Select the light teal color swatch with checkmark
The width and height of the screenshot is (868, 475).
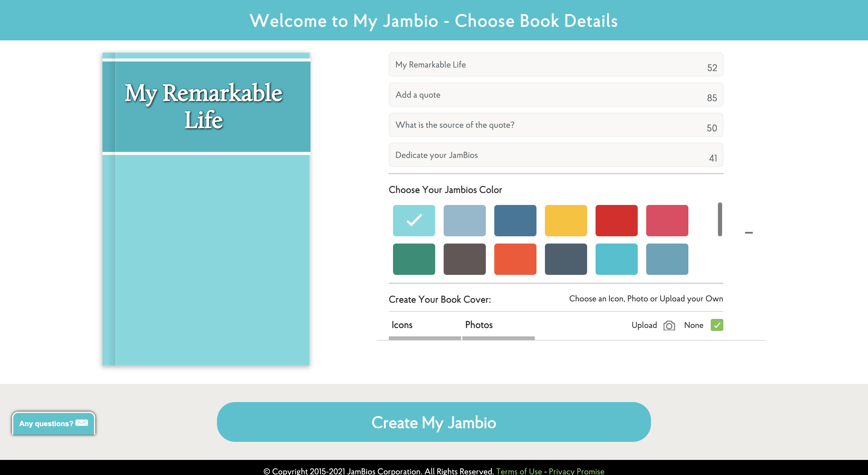pos(414,220)
